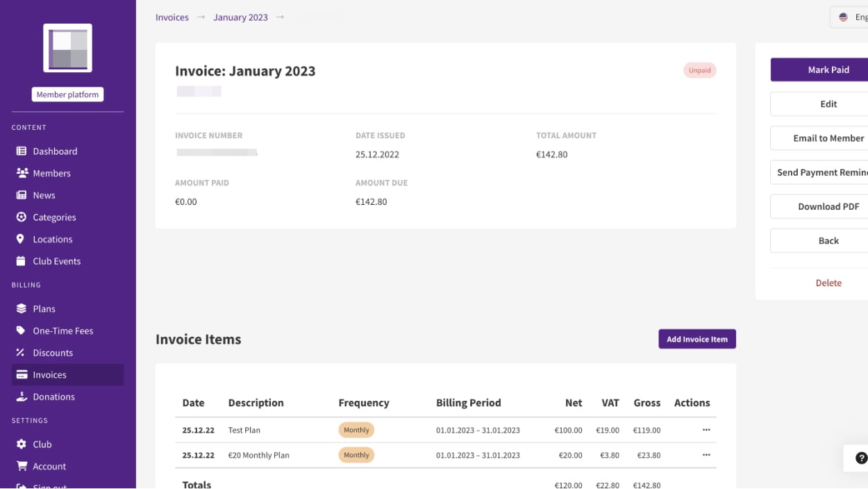
Task: Click the club logo image
Action: [x=68, y=48]
